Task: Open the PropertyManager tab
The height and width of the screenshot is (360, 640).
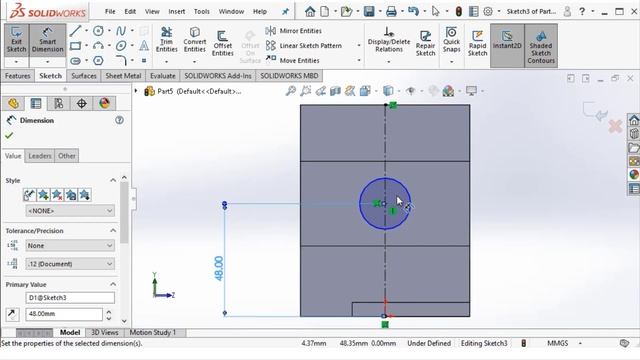Action: click(36, 103)
